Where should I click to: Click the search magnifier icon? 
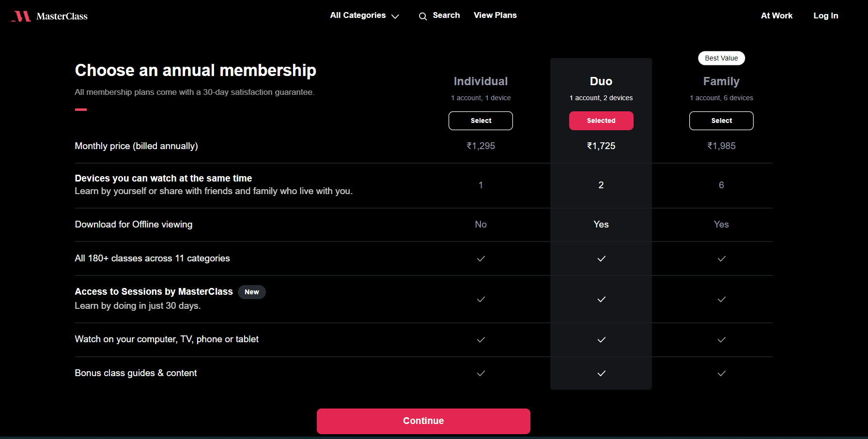[423, 16]
